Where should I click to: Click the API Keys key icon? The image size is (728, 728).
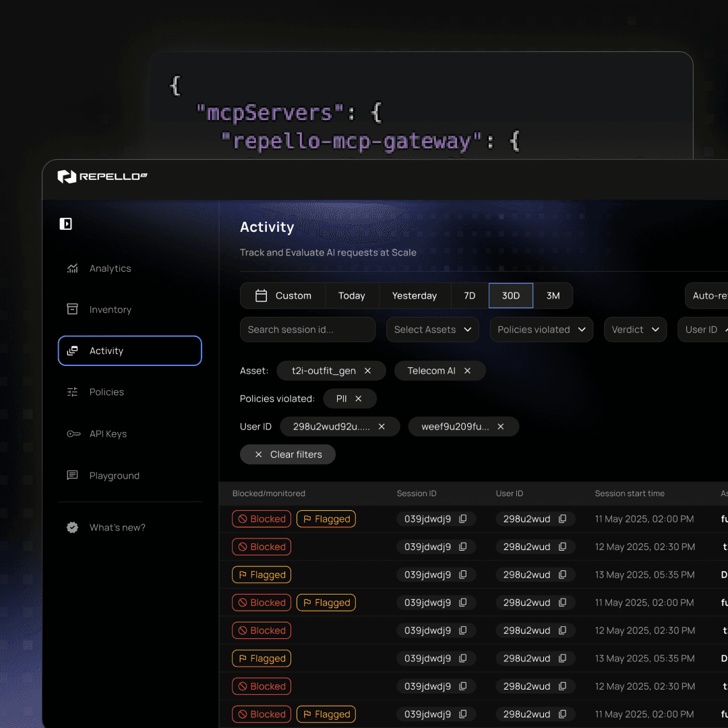[x=73, y=433]
